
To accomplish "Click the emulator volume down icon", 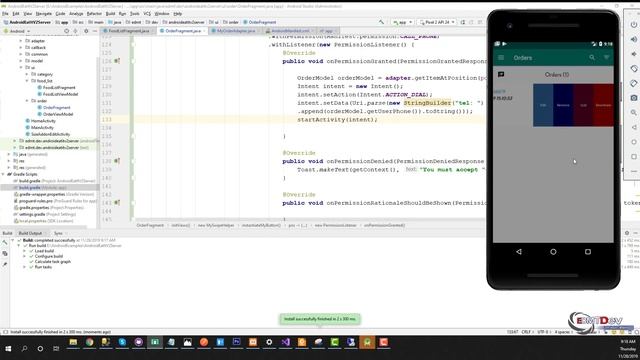I will (633, 54).
